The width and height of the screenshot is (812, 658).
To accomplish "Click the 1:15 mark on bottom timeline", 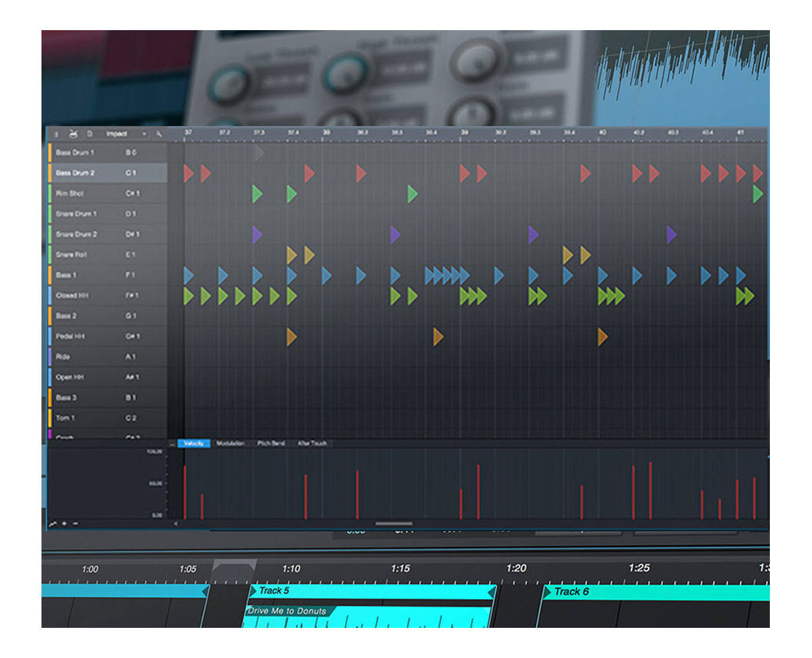I will [400, 568].
